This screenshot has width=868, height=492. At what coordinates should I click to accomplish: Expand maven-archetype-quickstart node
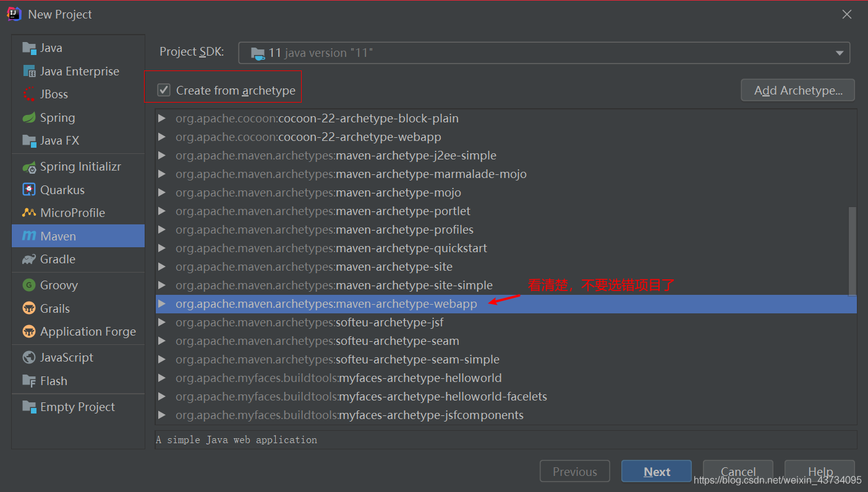[162, 248]
